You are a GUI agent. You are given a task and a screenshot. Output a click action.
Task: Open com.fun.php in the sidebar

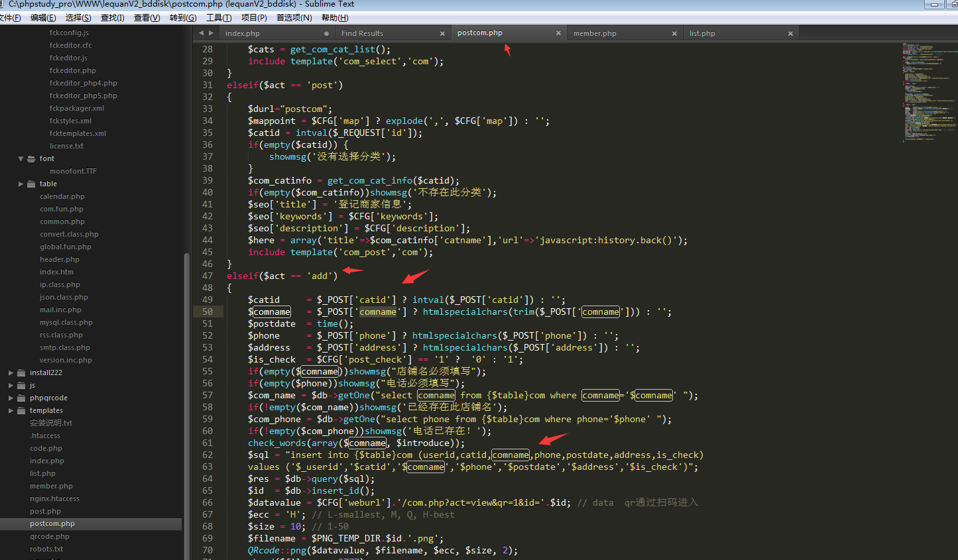tap(62, 209)
